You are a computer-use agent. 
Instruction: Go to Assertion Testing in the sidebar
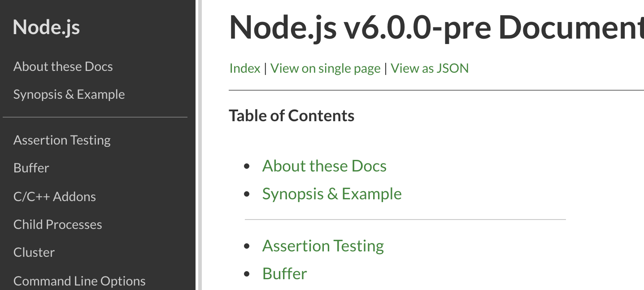[x=62, y=141]
